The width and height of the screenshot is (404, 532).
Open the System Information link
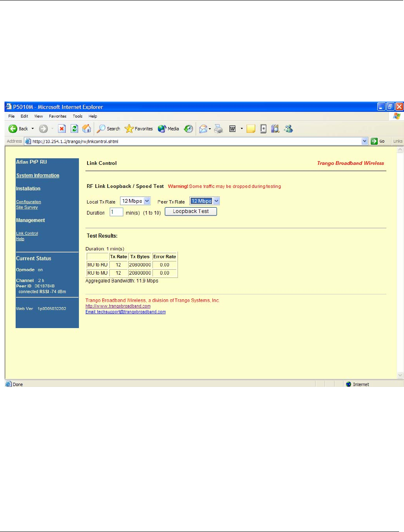38,176
